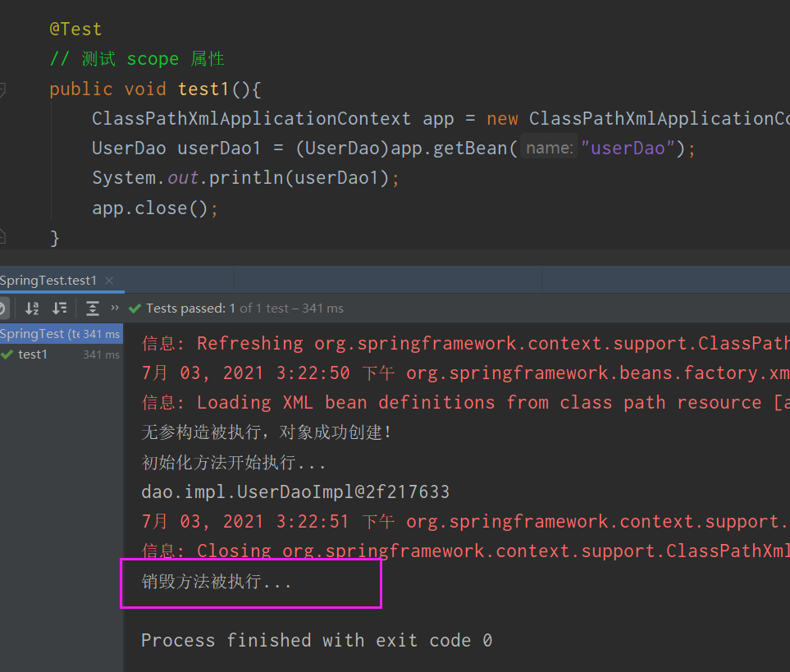
Task: Click the "Loading XML bean definitions" console line
Action: 465,403
